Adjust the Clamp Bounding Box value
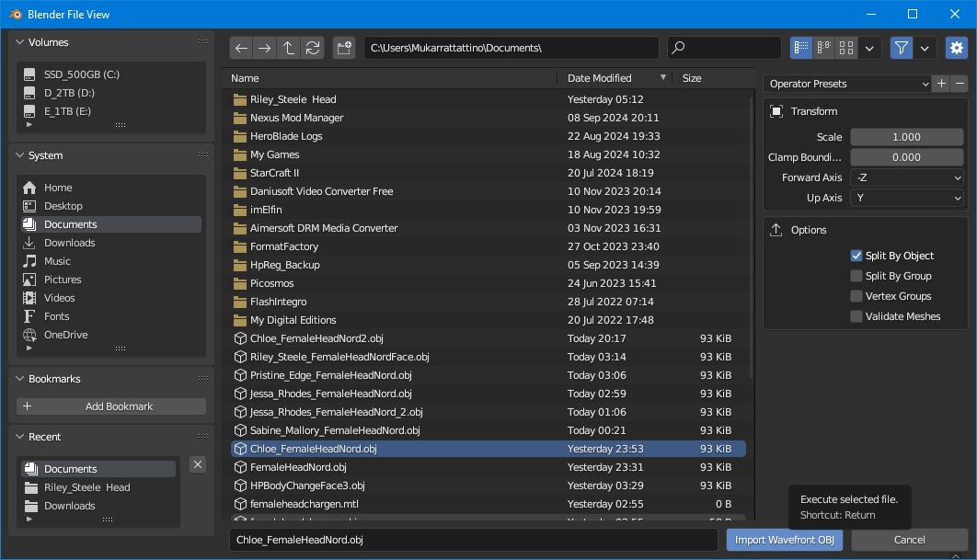The height and width of the screenshot is (560, 977). [907, 157]
